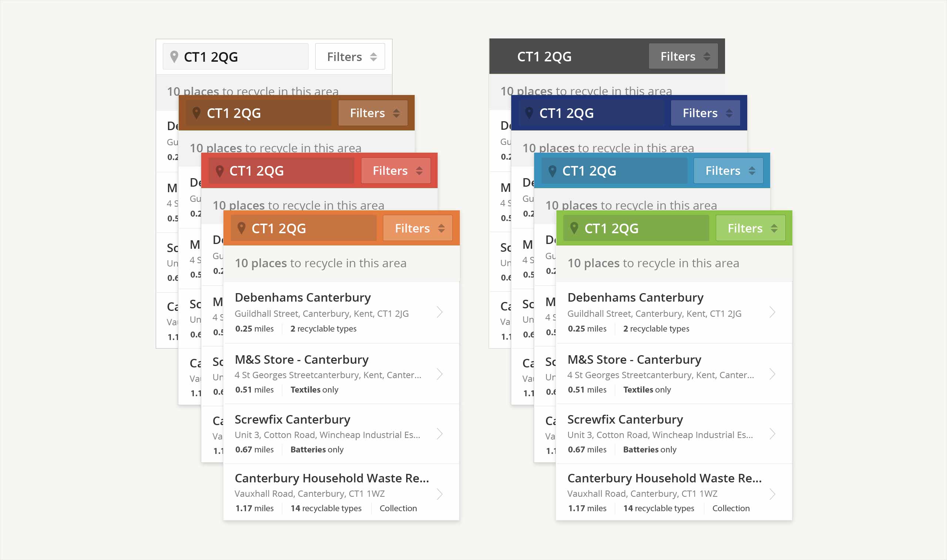Screen dimensions: 947x560
Task: Click postcode field in green panel
Action: pos(636,228)
